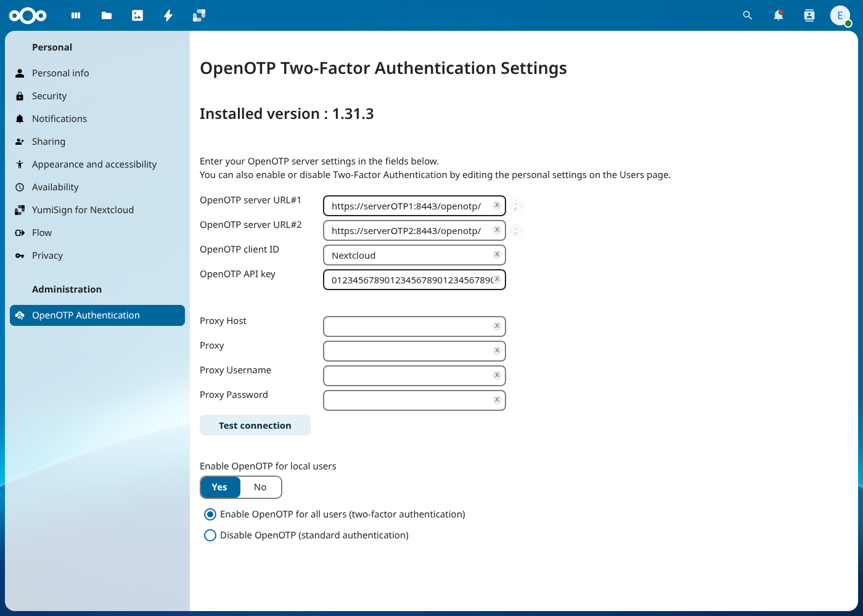Click the Administration section heading

[67, 290]
